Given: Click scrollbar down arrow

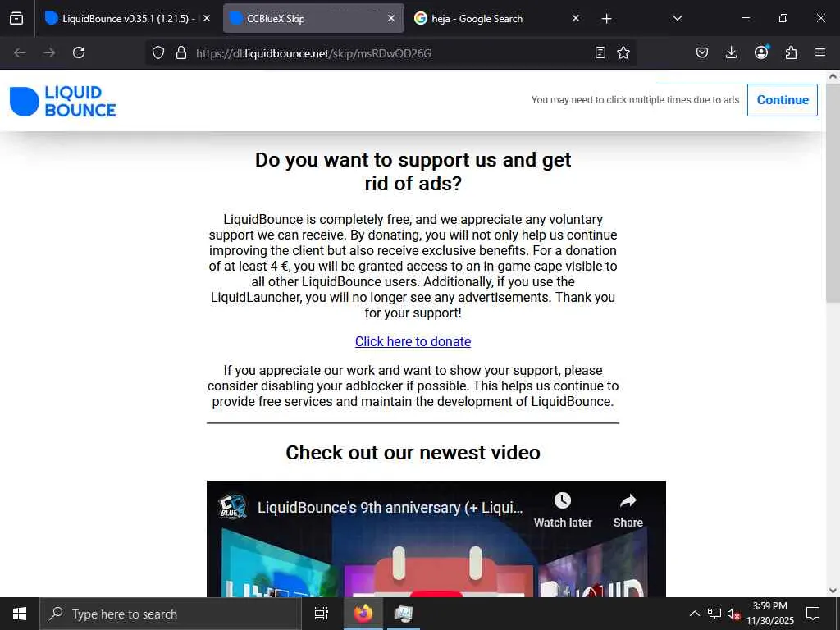Looking at the screenshot, I should point(833,591).
